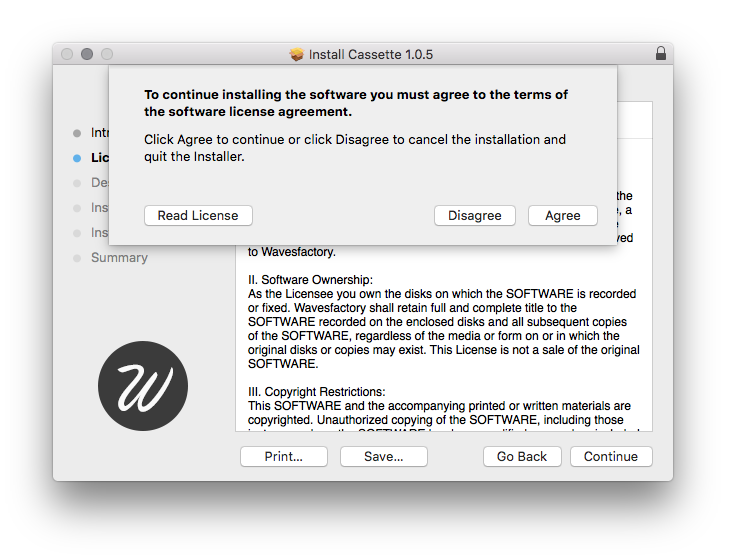Click the Wavesfactory W logo
Viewport: 732px width, 559px height.
(143, 386)
